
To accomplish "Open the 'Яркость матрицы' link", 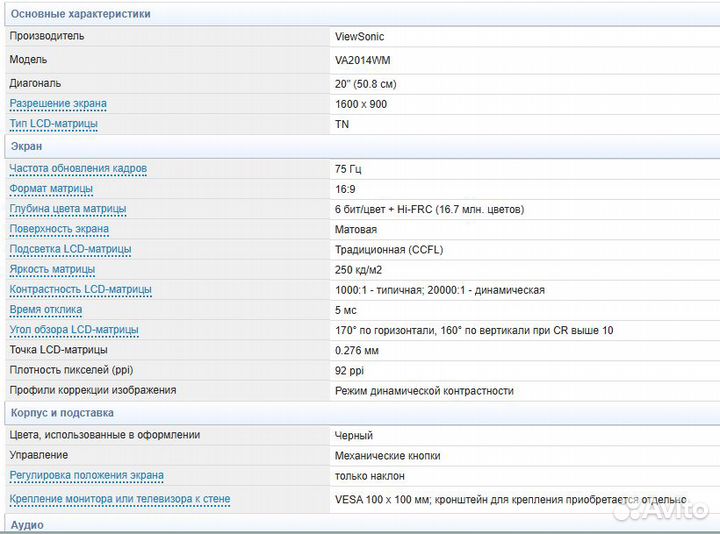I will click(52, 270).
